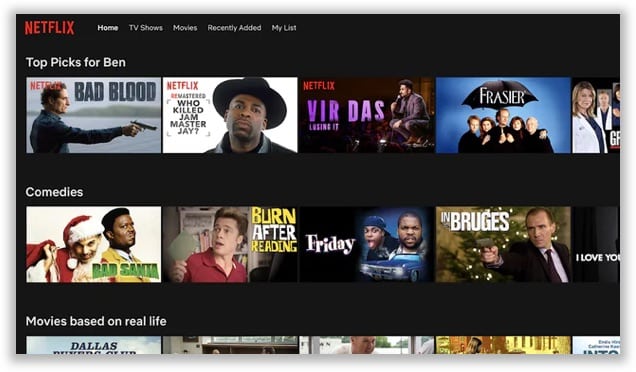Select Recently Added
636x372 pixels.
point(234,28)
